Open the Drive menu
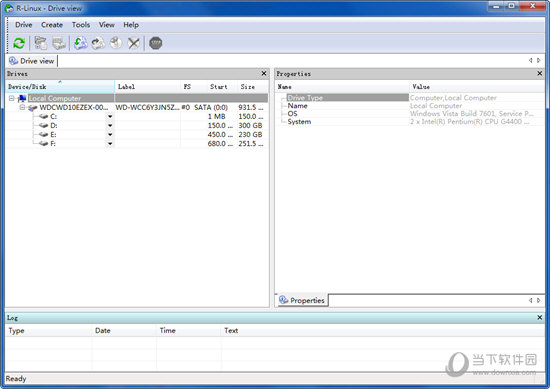The height and width of the screenshot is (389, 550). [24, 25]
